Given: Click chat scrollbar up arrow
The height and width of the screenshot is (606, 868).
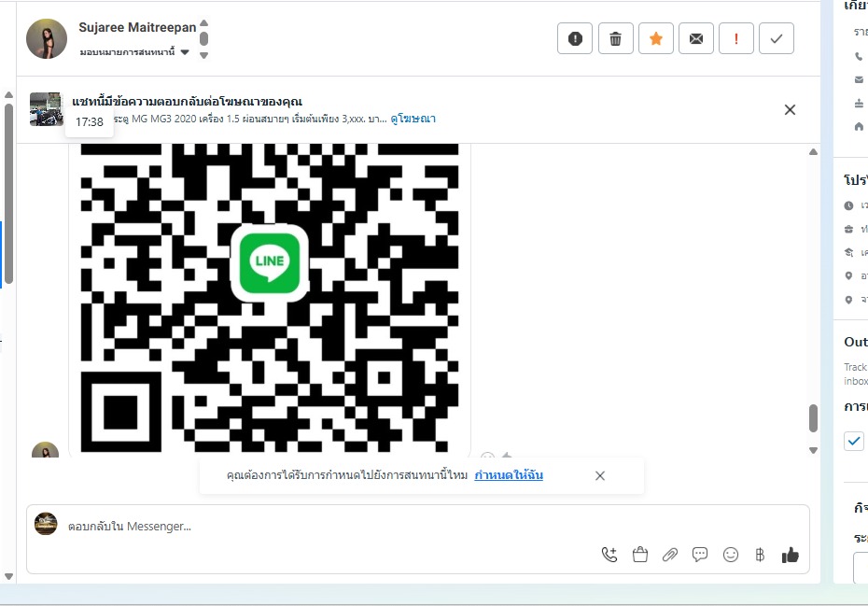Looking at the screenshot, I should coord(813,151).
